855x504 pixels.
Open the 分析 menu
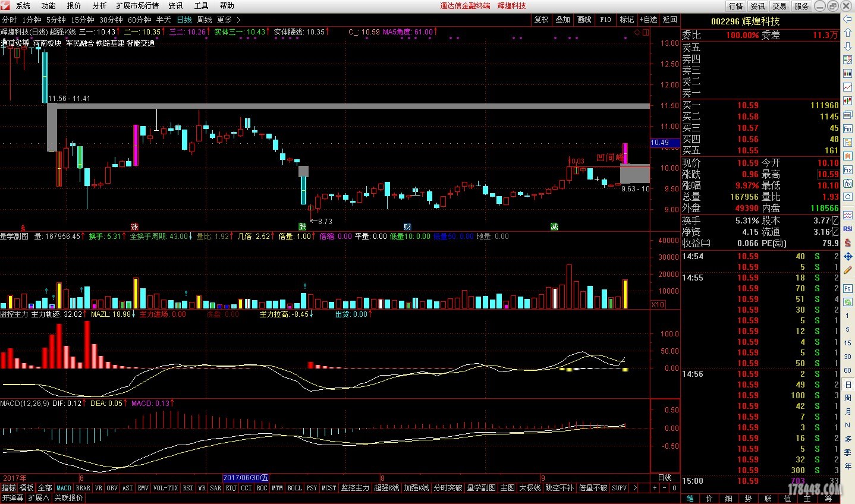click(99, 6)
